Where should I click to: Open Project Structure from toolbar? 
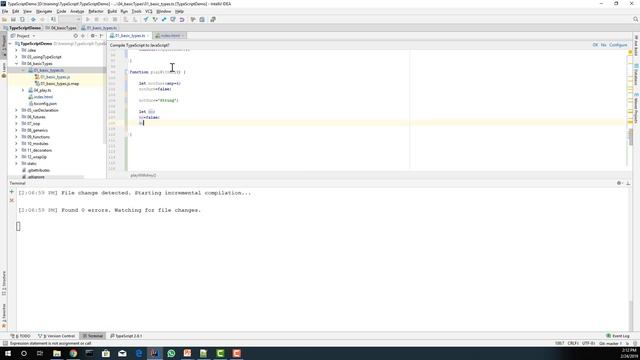[x=202, y=20]
